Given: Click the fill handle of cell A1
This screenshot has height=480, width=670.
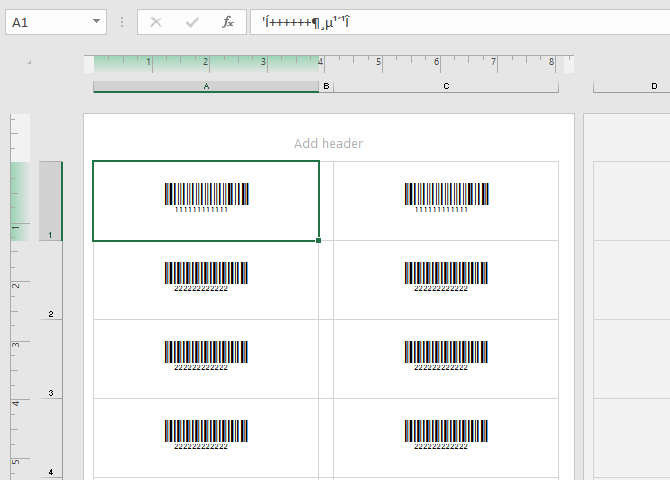Looking at the screenshot, I should 319,241.
